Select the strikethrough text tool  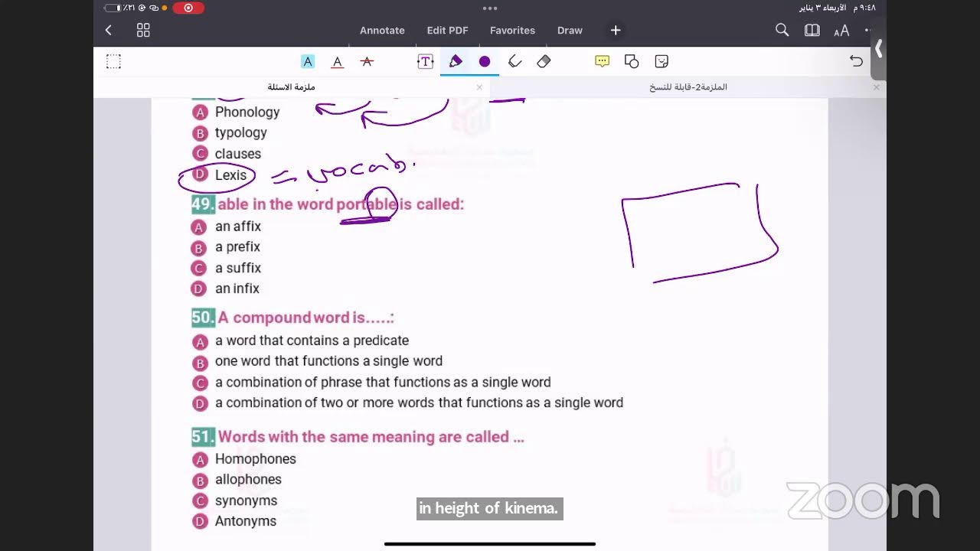pyautogui.click(x=367, y=62)
